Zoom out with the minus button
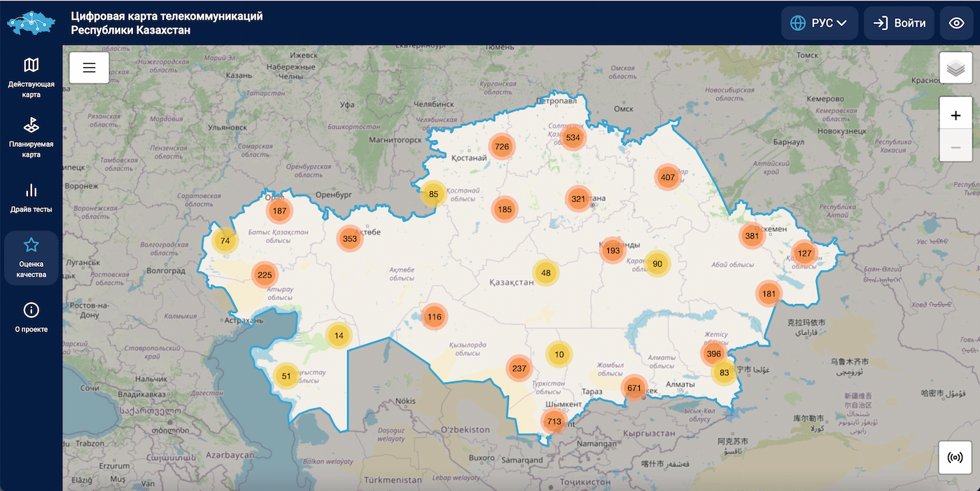The width and height of the screenshot is (980, 491). [x=955, y=147]
